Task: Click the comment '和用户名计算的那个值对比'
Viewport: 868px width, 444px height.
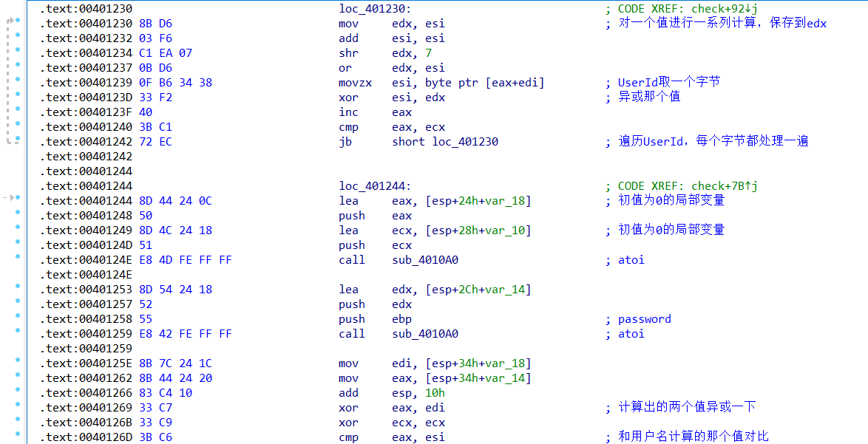Action: point(694,437)
